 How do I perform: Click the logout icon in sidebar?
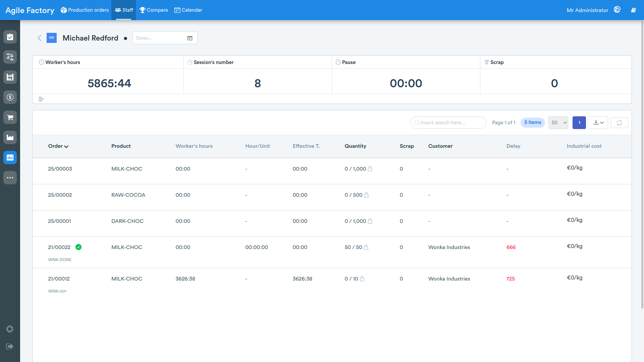click(x=10, y=346)
